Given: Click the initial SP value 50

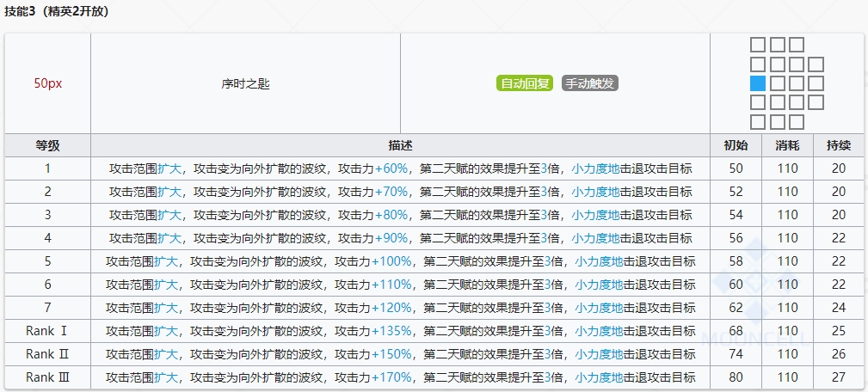Looking at the screenshot, I should [736, 168].
